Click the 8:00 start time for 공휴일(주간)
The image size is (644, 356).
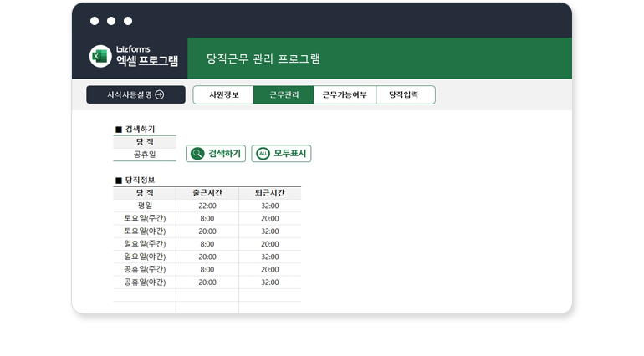[207, 269]
